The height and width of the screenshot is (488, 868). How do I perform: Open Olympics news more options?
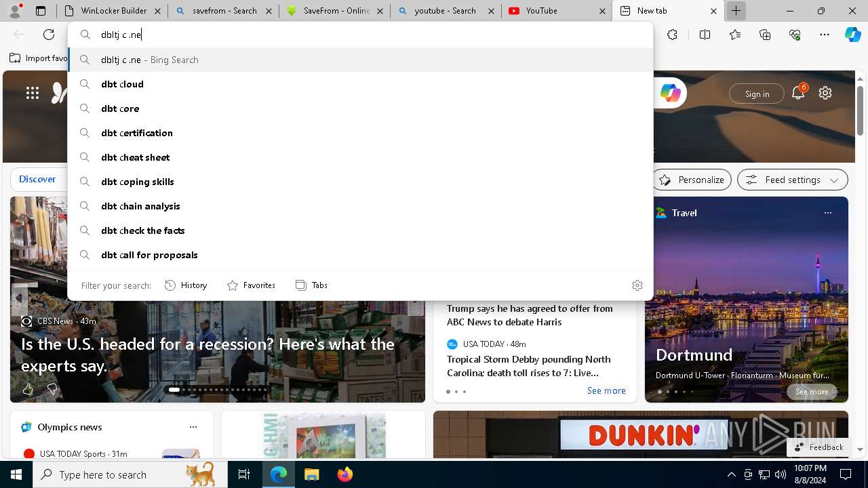point(193,427)
